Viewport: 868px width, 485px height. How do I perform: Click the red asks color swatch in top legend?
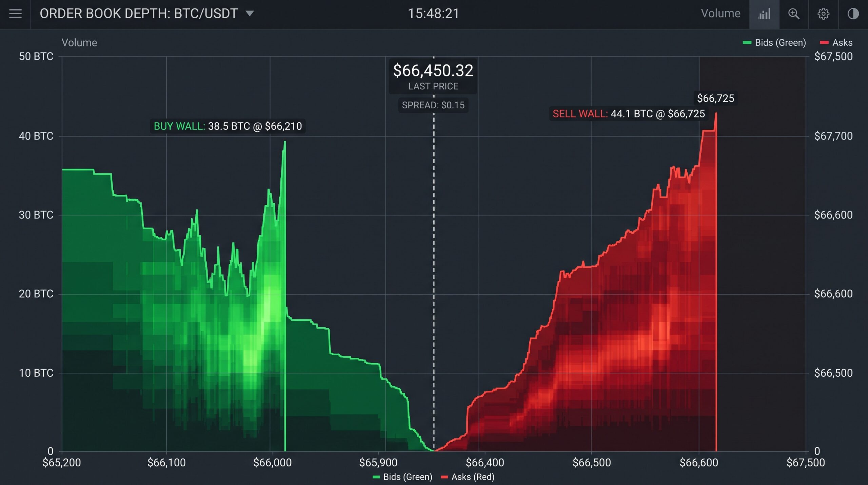click(x=824, y=43)
